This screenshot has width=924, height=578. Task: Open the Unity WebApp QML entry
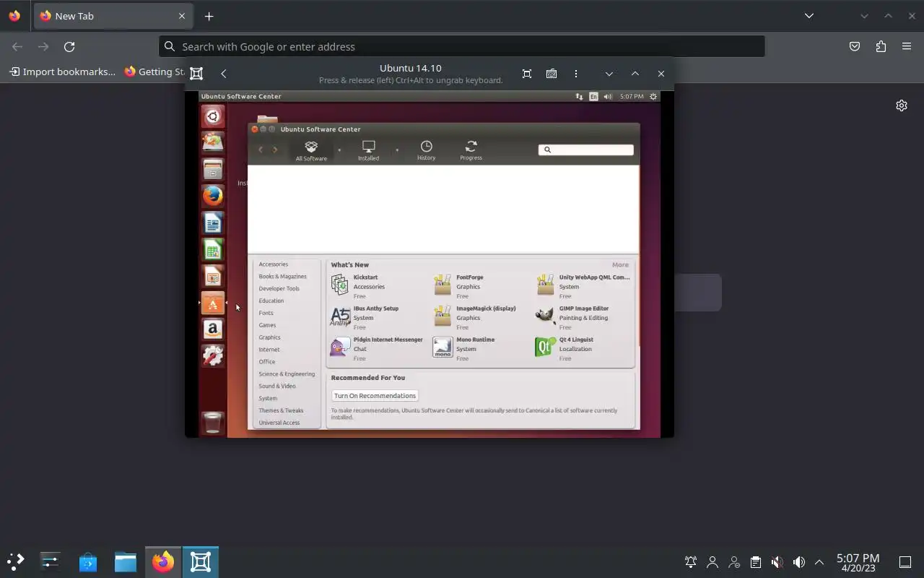tap(583, 286)
